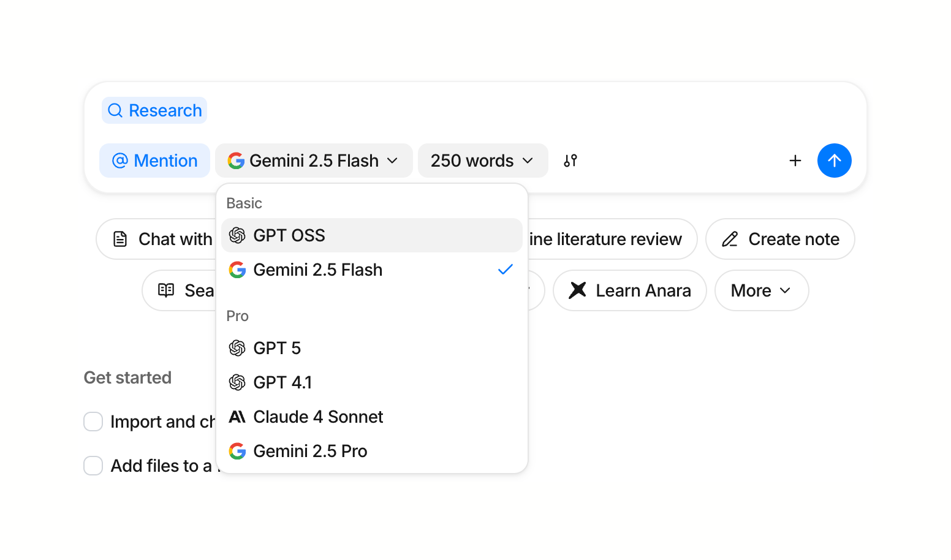Click the @ Mention button
This screenshot has height=560, width=951.
coord(154,161)
